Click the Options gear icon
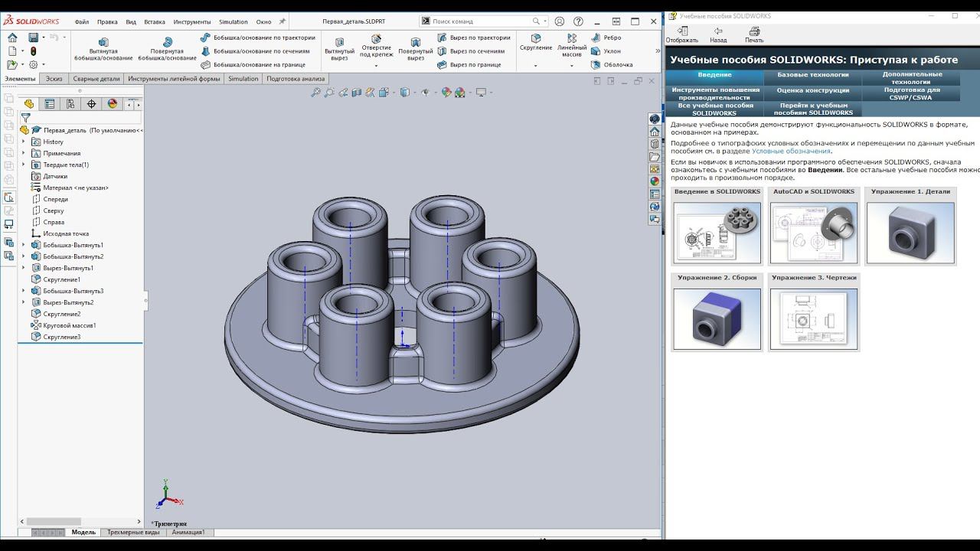Image resolution: width=980 pixels, height=551 pixels. point(33,65)
